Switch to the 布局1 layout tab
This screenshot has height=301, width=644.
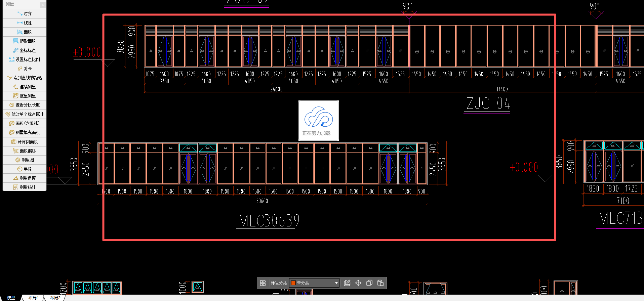tap(33, 298)
